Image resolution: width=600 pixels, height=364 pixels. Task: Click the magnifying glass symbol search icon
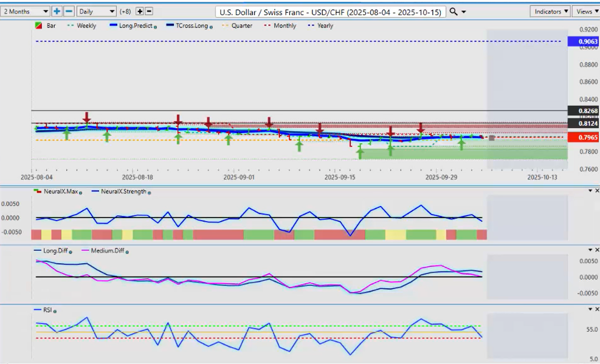tap(453, 12)
